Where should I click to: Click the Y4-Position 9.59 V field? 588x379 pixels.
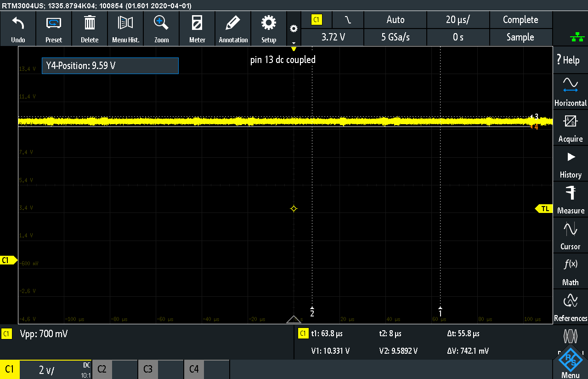(110, 66)
